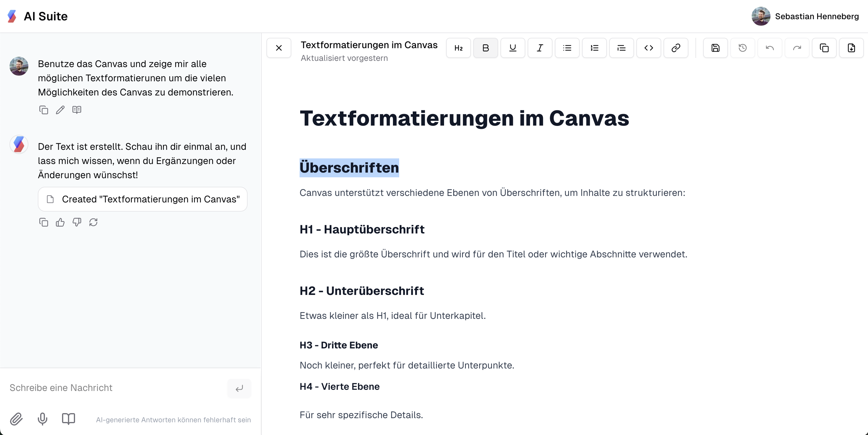Toggle italic formatting
The width and height of the screenshot is (868, 435).
coord(539,48)
